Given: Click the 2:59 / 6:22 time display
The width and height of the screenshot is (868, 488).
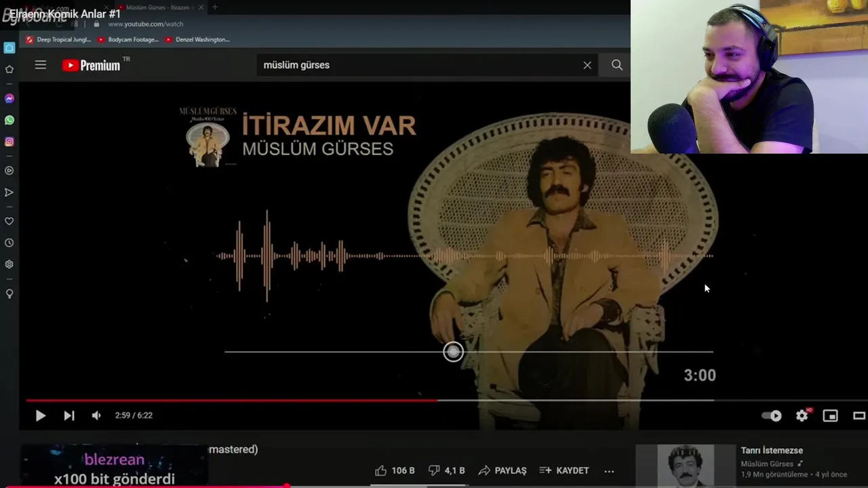Looking at the screenshot, I should click(x=134, y=415).
